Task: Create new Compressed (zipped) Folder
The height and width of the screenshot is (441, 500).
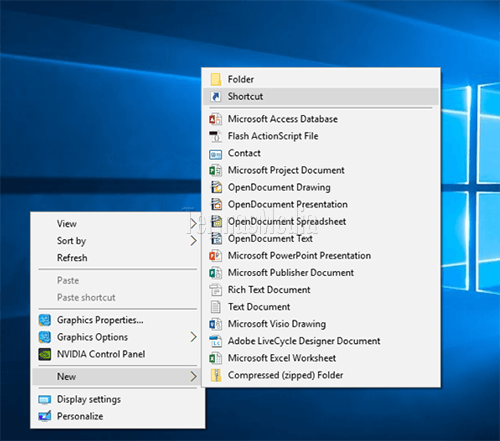Action: (x=321, y=375)
